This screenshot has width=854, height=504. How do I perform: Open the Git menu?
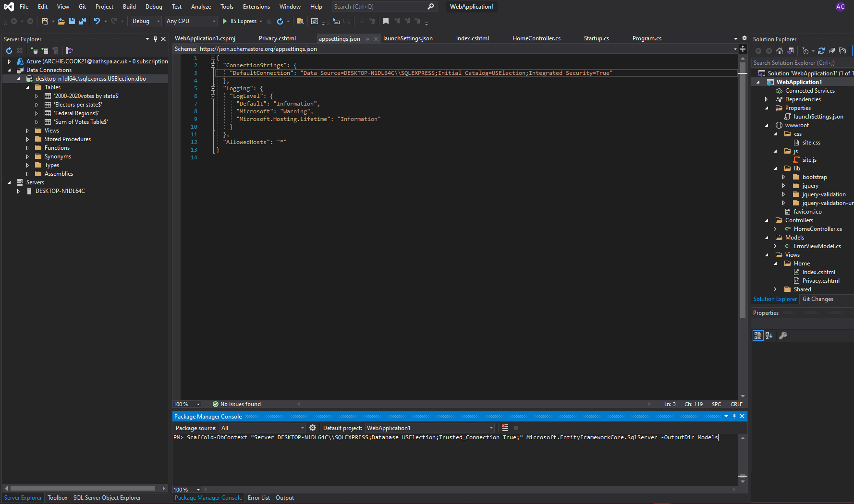(82, 6)
